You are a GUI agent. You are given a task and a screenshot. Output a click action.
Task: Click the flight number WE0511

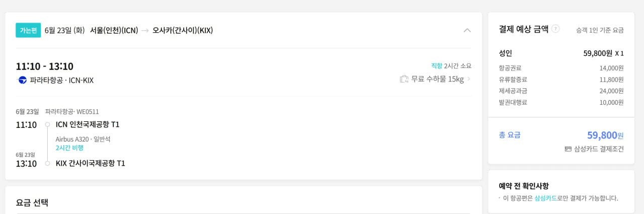pyautogui.click(x=88, y=112)
